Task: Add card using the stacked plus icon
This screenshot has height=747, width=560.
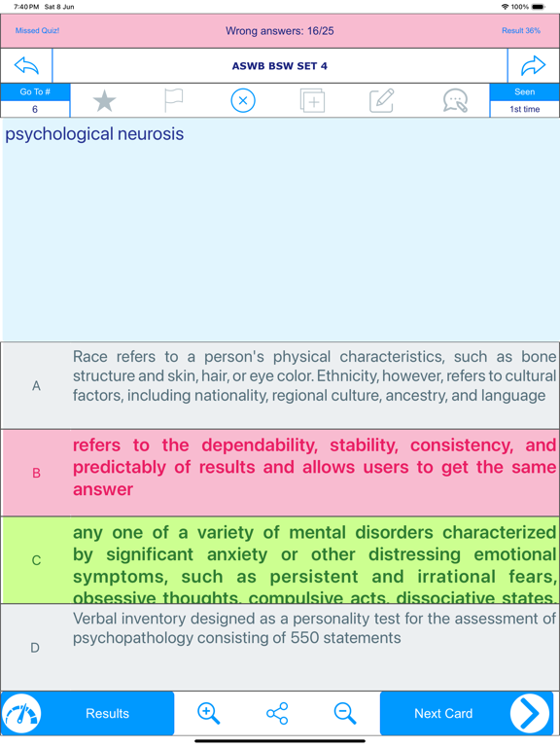Action: tap(312, 100)
